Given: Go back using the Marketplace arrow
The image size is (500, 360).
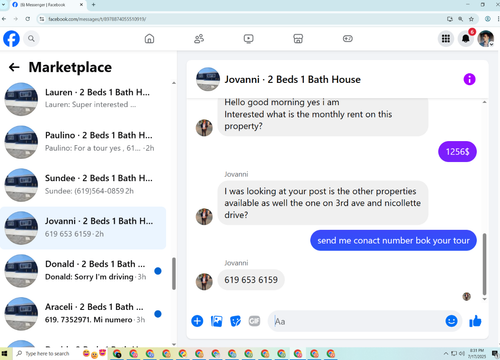Looking at the screenshot, I should (14, 67).
